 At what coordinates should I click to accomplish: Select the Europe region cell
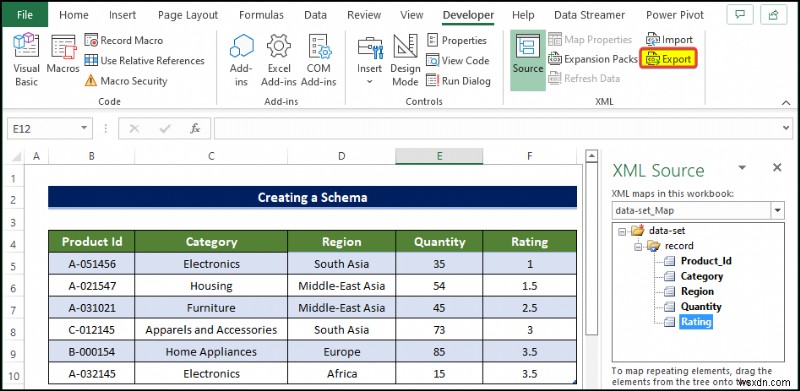pyautogui.click(x=342, y=352)
